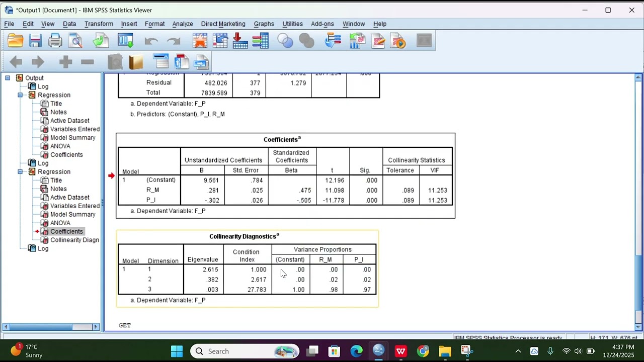Click the constant B value 9.561
Image resolution: width=644 pixels, height=362 pixels.
point(211,180)
